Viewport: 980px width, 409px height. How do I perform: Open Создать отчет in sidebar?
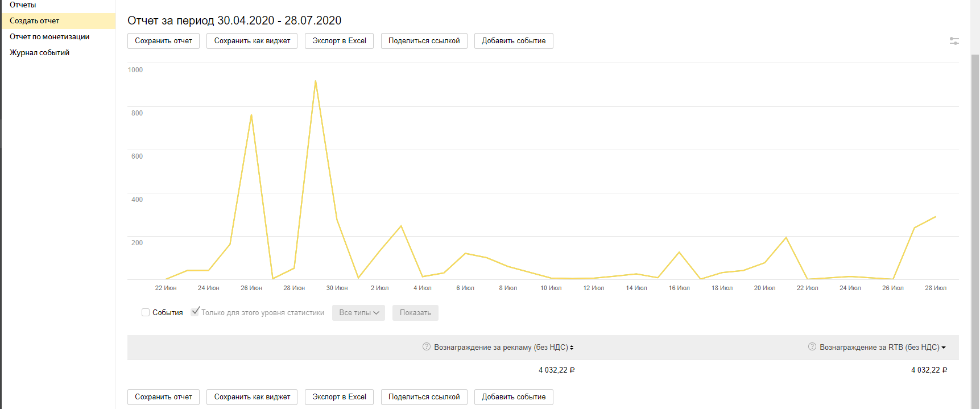click(34, 21)
